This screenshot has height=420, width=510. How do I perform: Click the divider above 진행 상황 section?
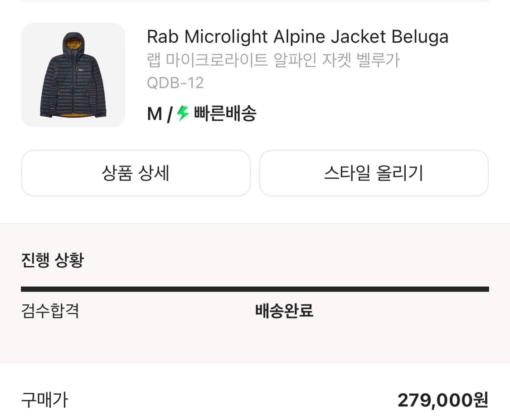255,223
